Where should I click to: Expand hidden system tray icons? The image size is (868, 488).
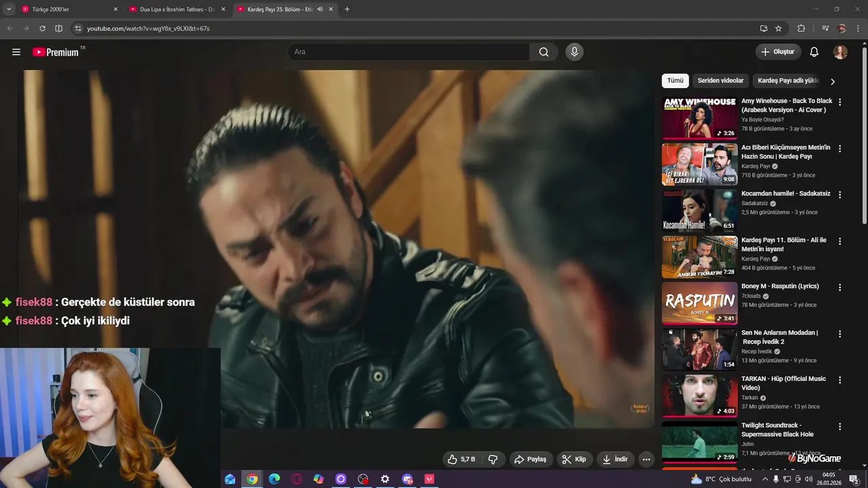(x=765, y=479)
